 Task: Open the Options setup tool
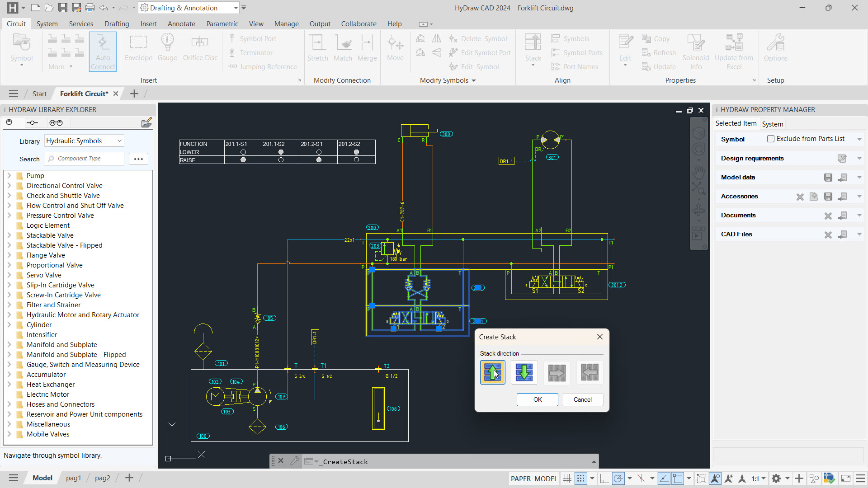(x=776, y=48)
